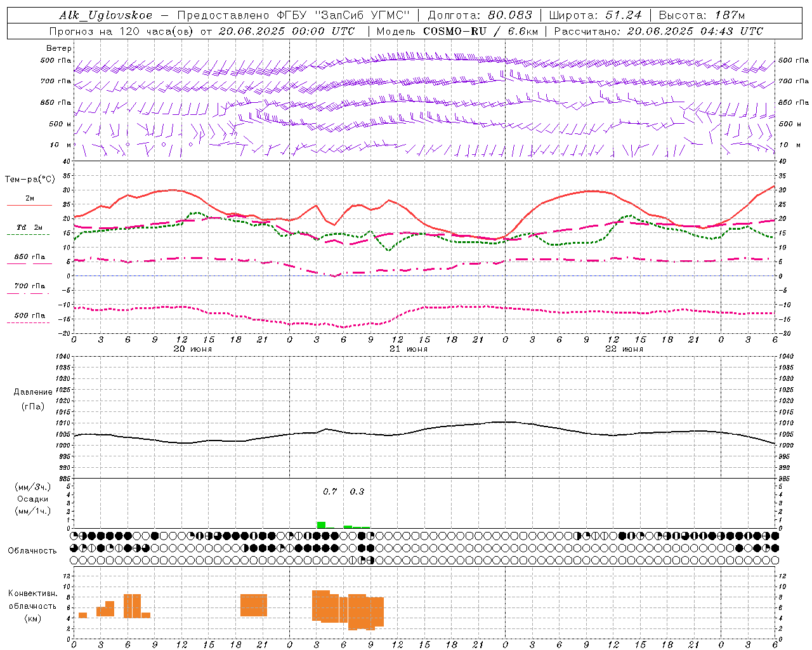Click the tallest green precipitation bar

click(321, 525)
